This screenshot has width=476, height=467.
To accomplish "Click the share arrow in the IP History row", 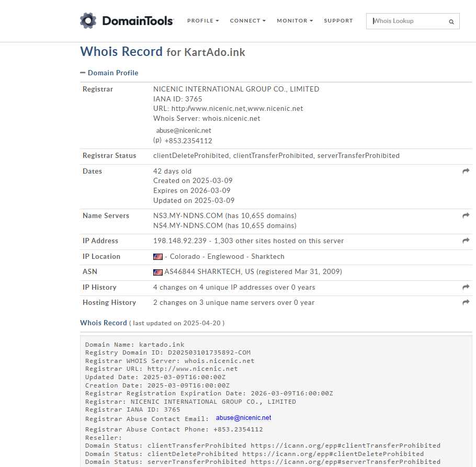I will coord(466,287).
